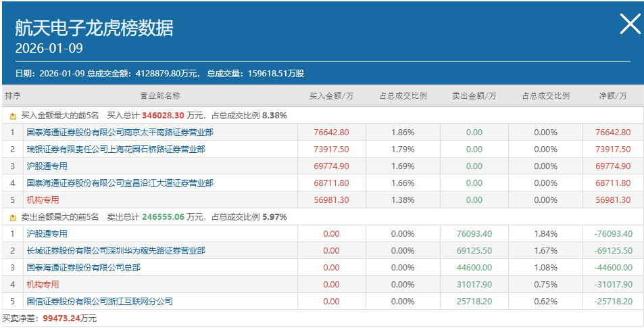Screen dimensions: 644x328
Task: Click the buy amount 68711.80
Action: point(331,183)
